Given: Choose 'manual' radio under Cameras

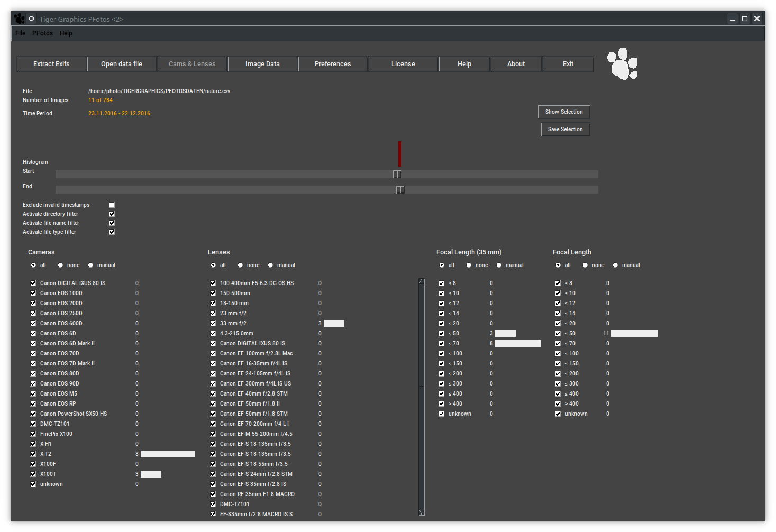Looking at the screenshot, I should [x=91, y=265].
